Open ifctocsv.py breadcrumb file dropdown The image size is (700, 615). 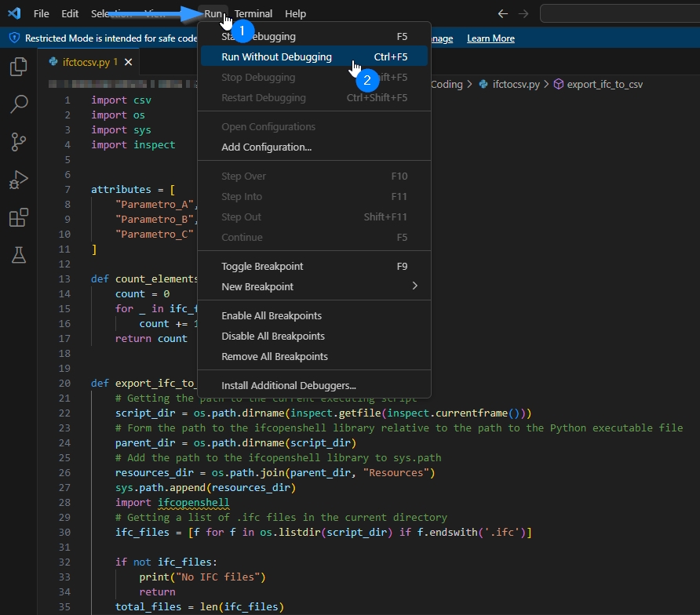pos(515,84)
